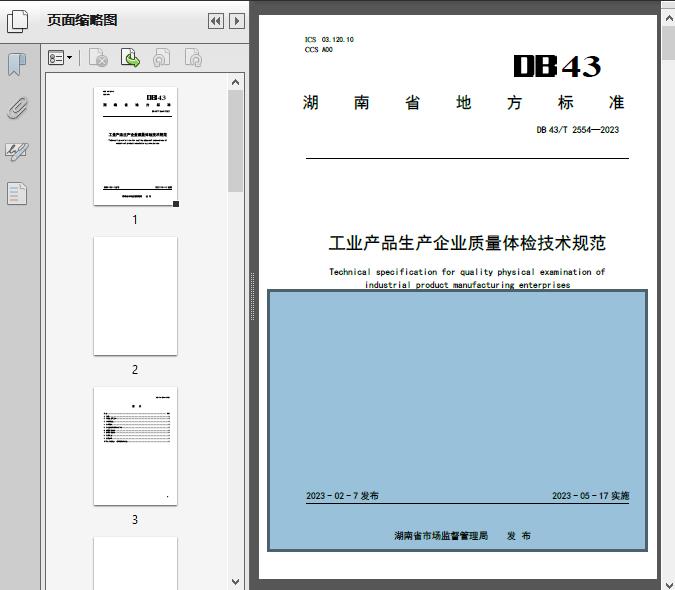Click thumbnail resize handle on page 1
This screenshot has height=590, width=675.
tap(176, 204)
